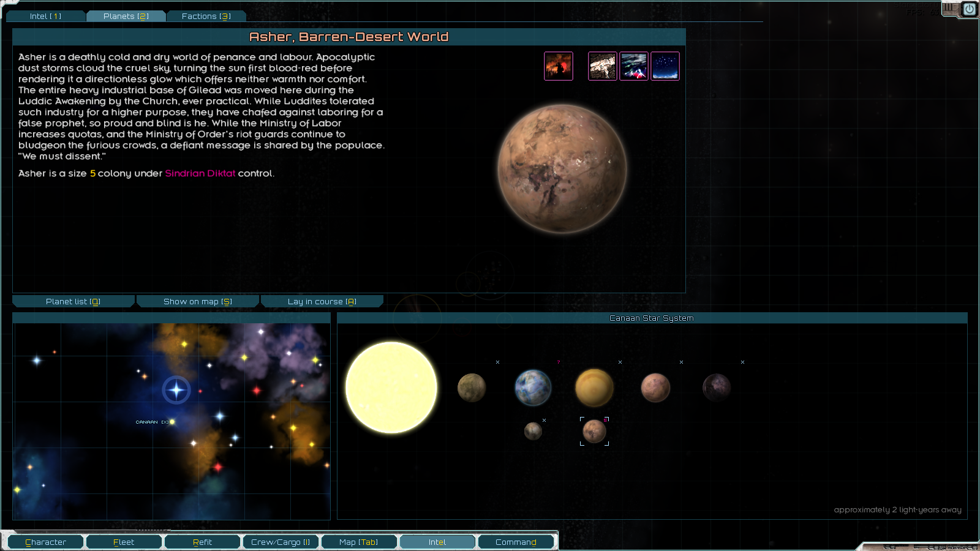Select the small gray moon below the blue planet
Screen dimensions: 980x551
click(533, 431)
